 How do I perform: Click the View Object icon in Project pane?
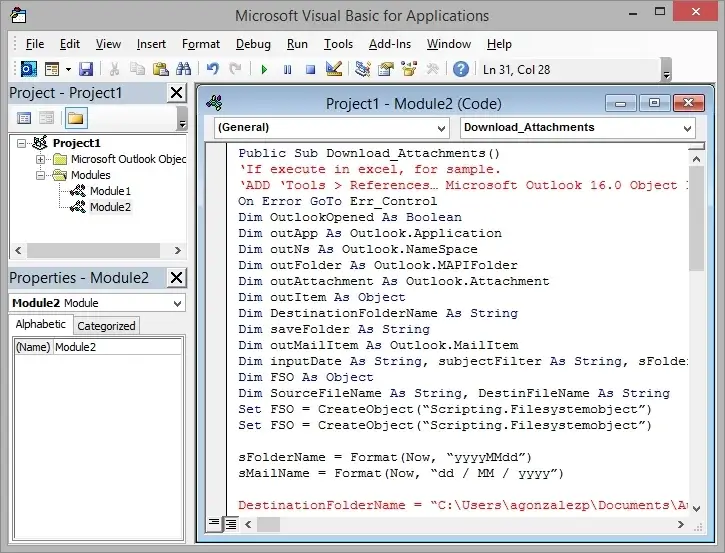pyautogui.click(x=46, y=118)
